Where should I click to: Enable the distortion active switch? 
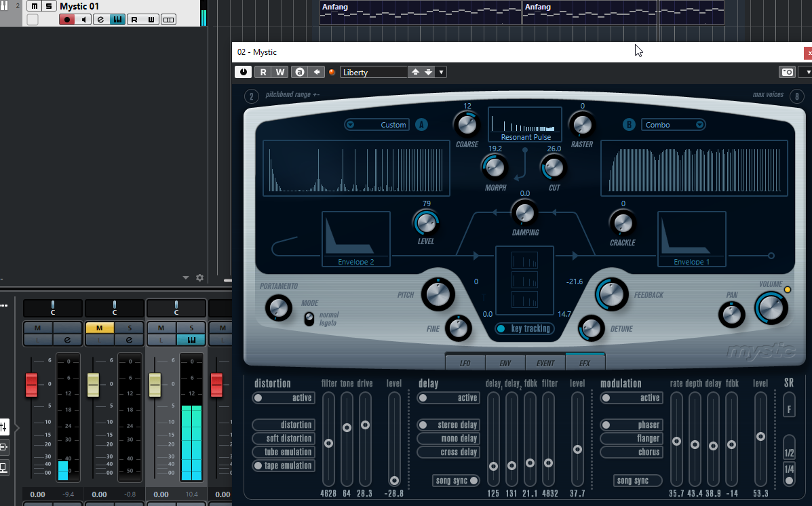[282, 398]
